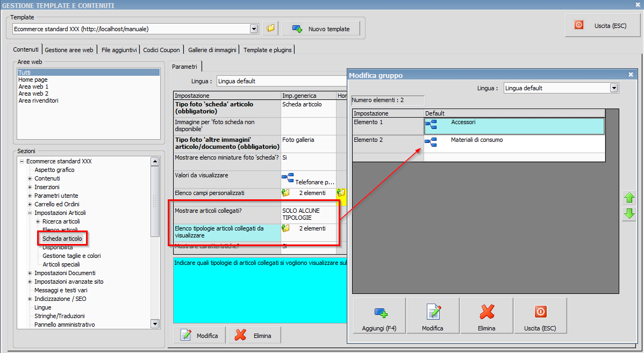Close the Modifica gruppo dialog

click(631, 75)
